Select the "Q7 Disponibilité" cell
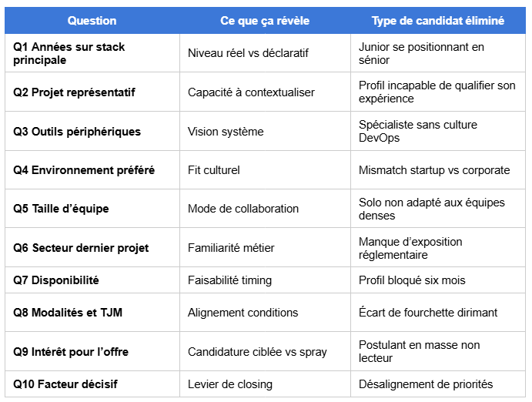532x402 pixels. coord(92,280)
